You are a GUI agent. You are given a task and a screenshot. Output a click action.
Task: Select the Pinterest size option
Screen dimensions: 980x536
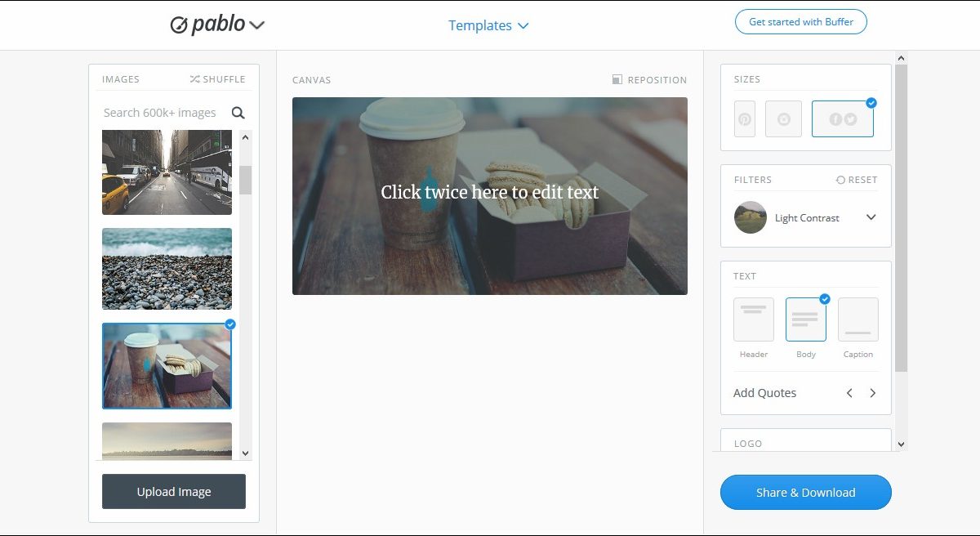point(745,119)
